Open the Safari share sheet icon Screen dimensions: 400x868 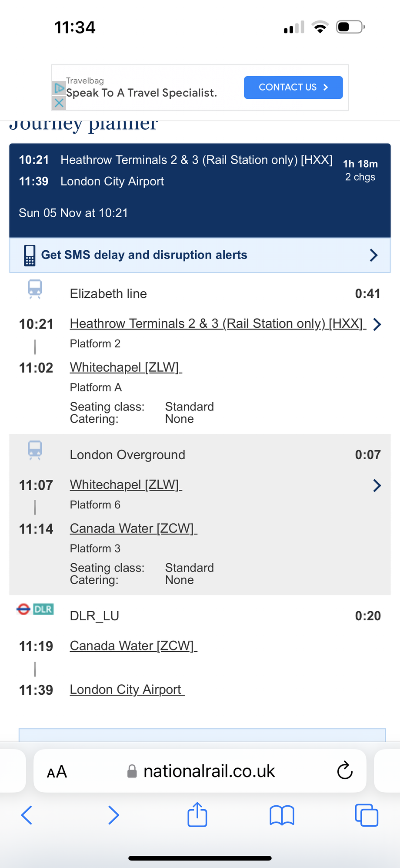pos(197,814)
